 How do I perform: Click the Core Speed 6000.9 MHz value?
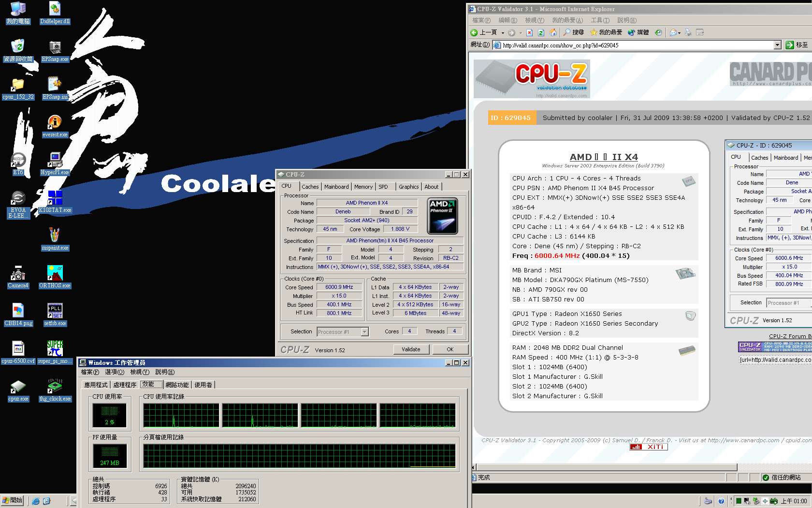click(x=339, y=287)
